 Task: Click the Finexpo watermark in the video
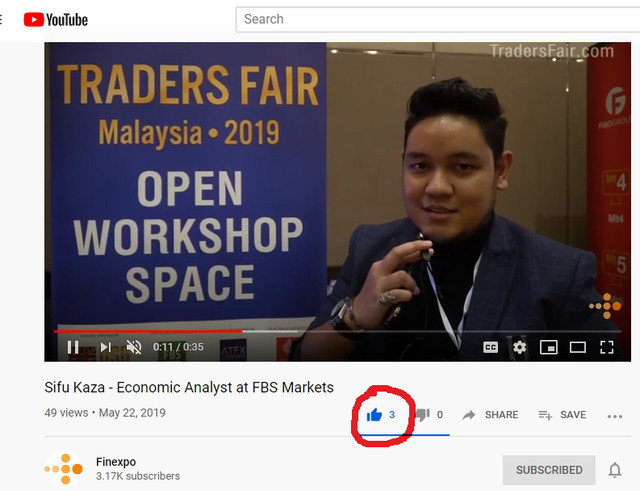605,306
